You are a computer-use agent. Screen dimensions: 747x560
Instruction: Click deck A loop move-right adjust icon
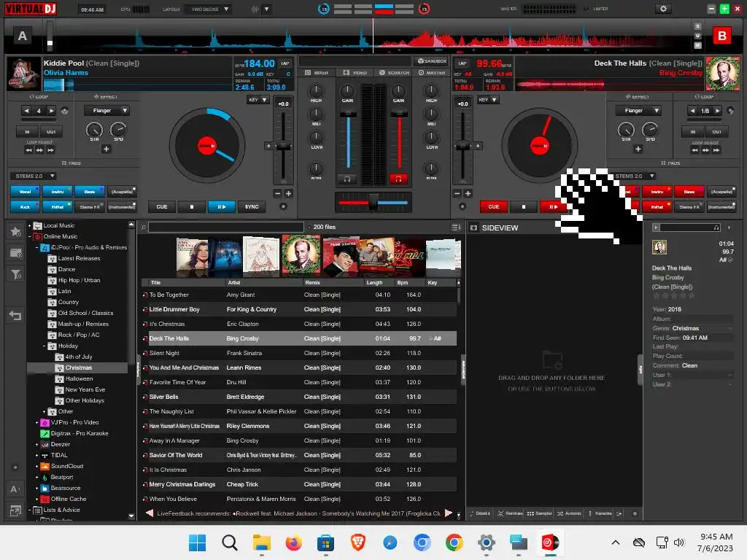click(x=50, y=150)
